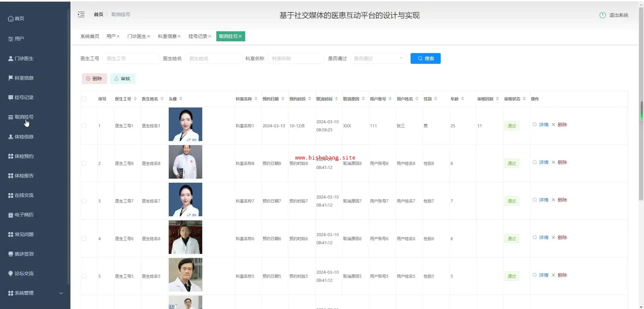Viewport: 644px width, 309px height.
Task: Switch to the 系统首页 tab
Action: click(x=90, y=36)
